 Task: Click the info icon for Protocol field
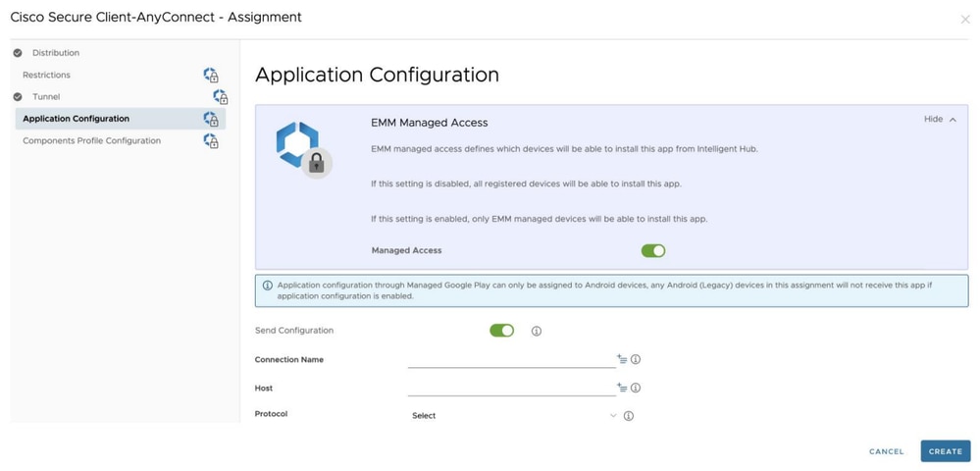629,416
